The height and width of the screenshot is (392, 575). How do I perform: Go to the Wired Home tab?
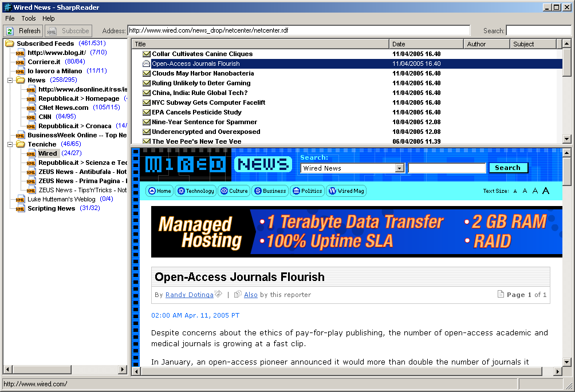[x=160, y=191]
